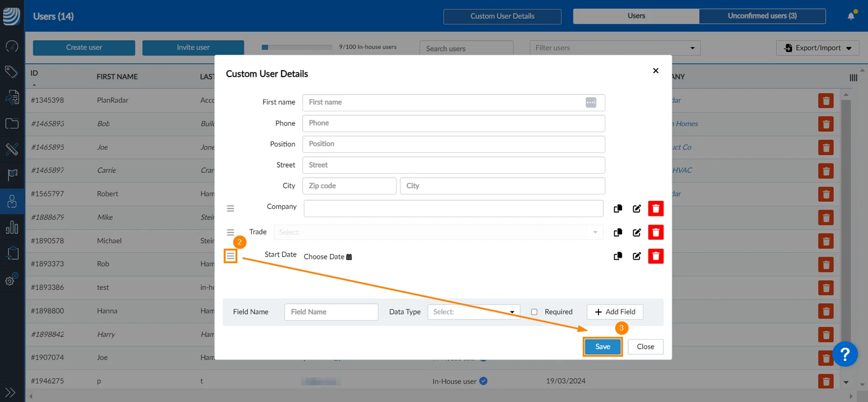Delete user #1345398 with trash icon
This screenshot has width=868, height=402.
(826, 101)
